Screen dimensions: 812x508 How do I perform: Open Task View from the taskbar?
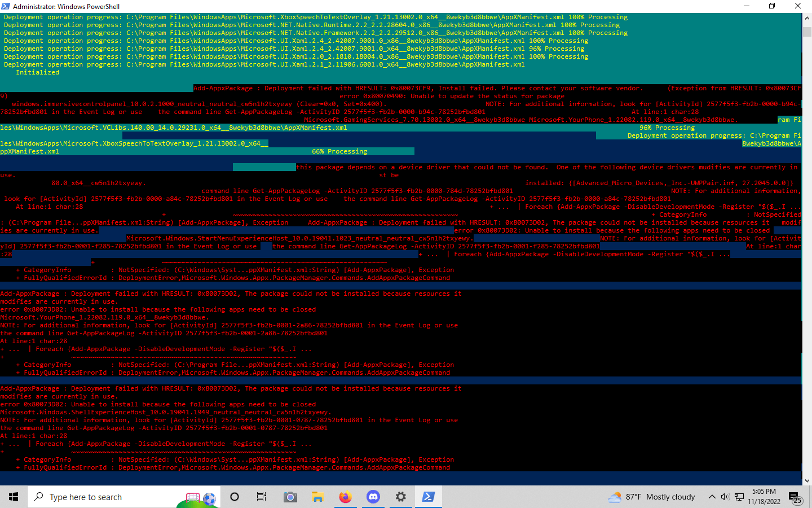[262, 497]
